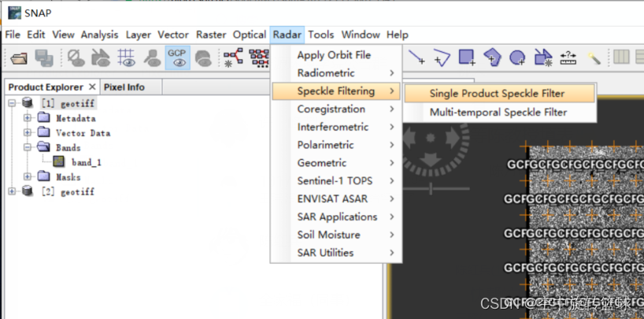The image size is (644, 319).
Task: Expand the Sentinel-1 TOPS submenu
Action: [336, 181]
